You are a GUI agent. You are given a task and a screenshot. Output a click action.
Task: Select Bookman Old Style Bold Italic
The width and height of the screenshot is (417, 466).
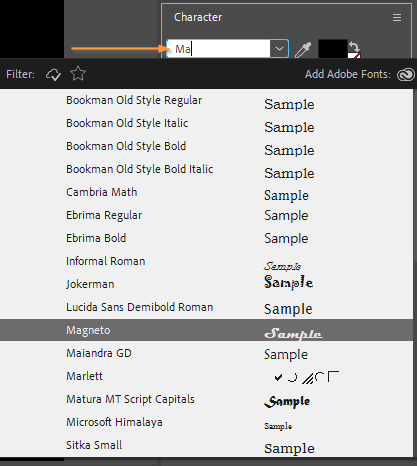206,169
